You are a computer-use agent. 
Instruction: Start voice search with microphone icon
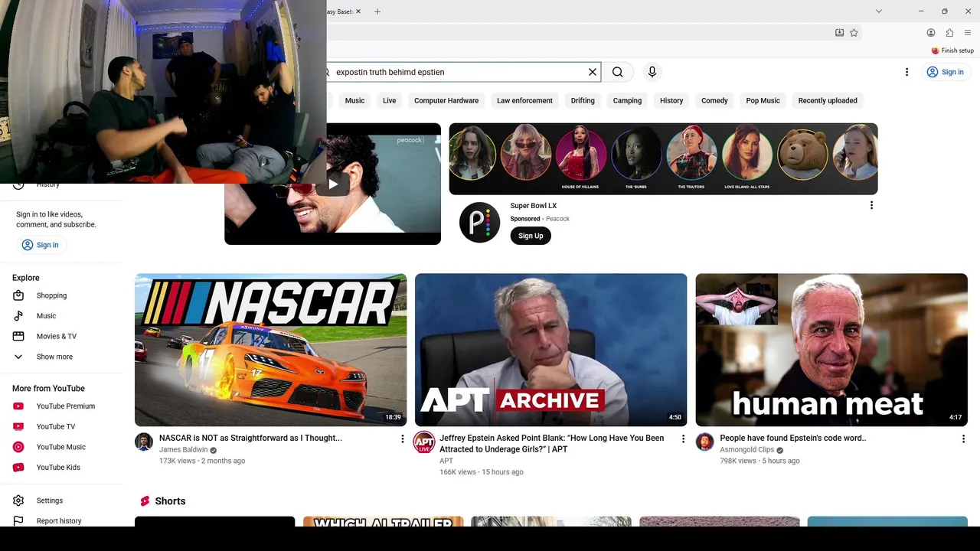point(652,72)
